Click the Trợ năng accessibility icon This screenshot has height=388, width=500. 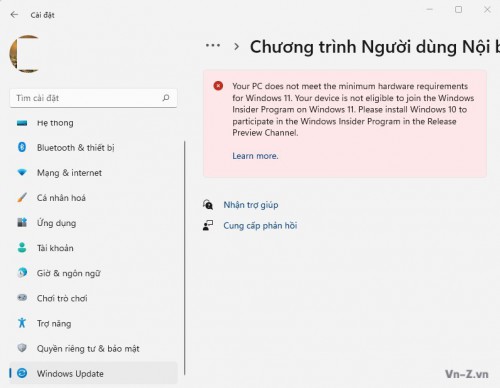22,323
